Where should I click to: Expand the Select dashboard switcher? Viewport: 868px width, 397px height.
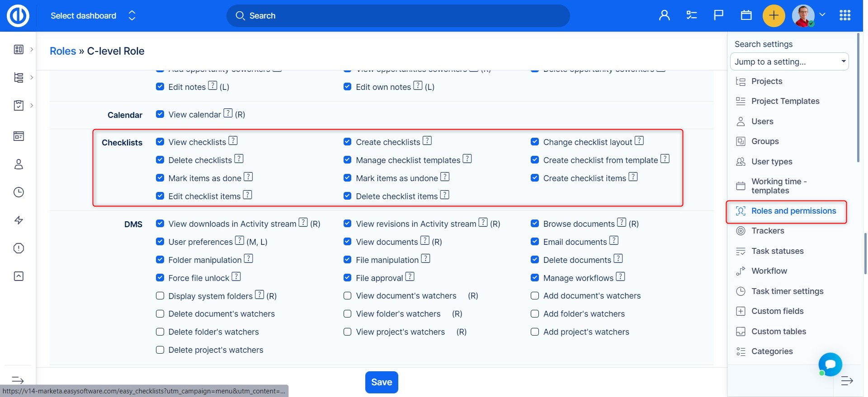coord(93,16)
